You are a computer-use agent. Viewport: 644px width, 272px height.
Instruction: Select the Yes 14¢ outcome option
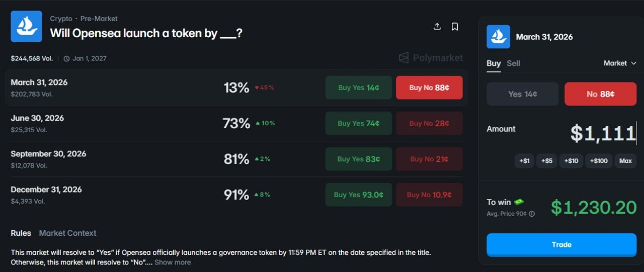click(x=523, y=94)
